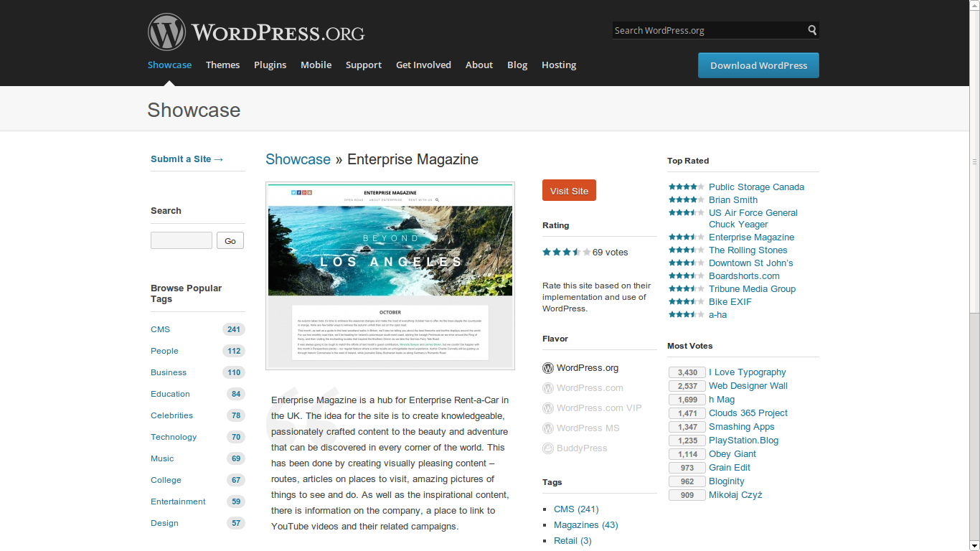Browse the Design tag

[164, 523]
